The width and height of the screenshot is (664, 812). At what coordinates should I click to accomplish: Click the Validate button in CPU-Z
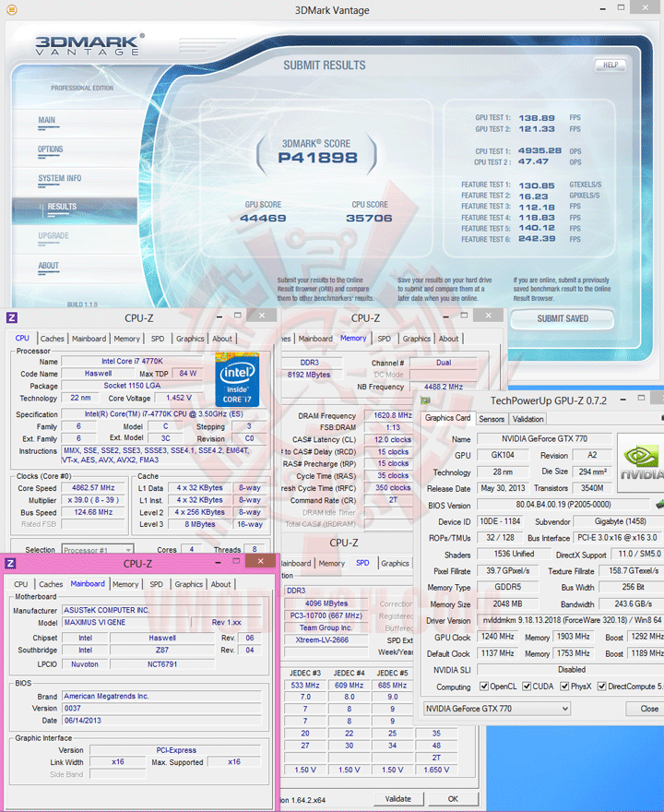click(x=398, y=798)
